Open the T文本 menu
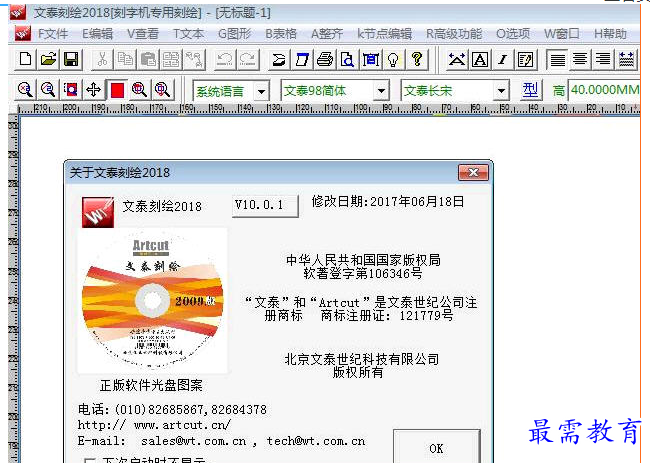This screenshot has width=650, height=463. point(188,34)
